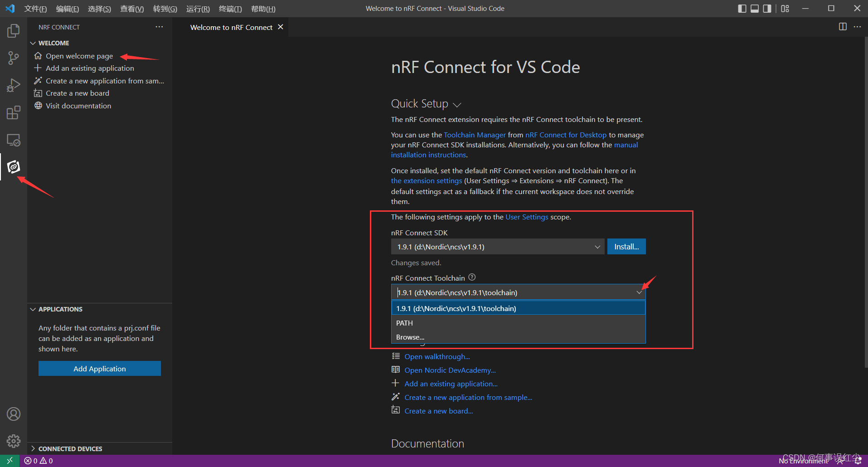Viewport: 868px width, 467px height.
Task: Choose Browse... option in toolchain list
Action: point(518,337)
